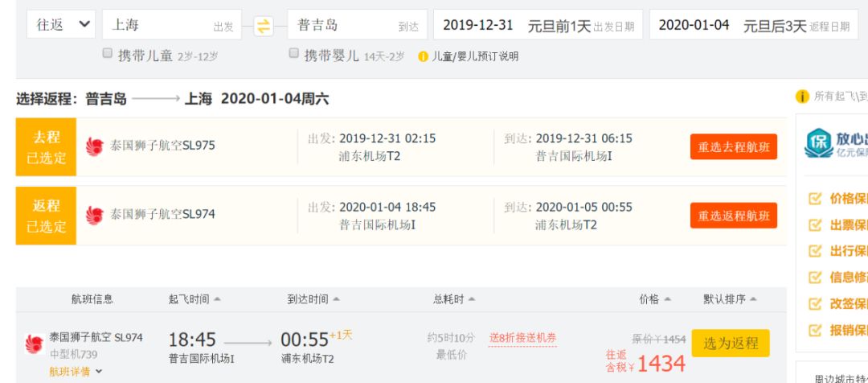Click 航班信息 column header

(x=92, y=299)
